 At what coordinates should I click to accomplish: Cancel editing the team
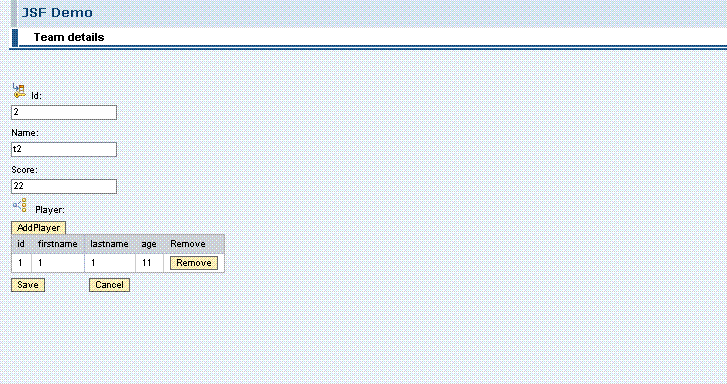click(109, 285)
